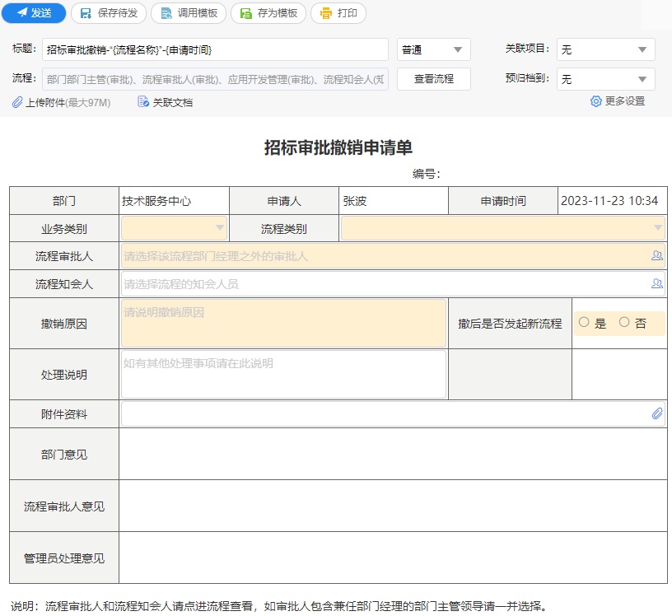Click the 管理员处理意见 row label

64,558
